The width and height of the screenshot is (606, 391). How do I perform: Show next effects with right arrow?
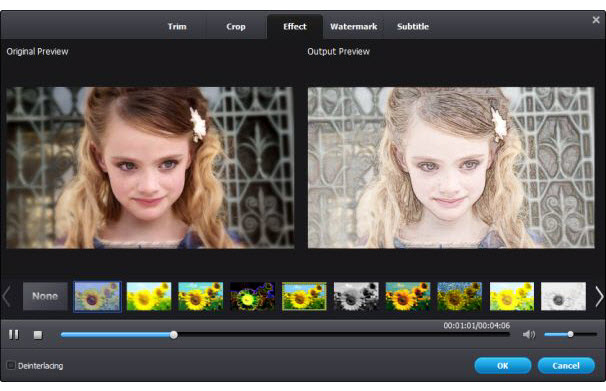point(599,297)
